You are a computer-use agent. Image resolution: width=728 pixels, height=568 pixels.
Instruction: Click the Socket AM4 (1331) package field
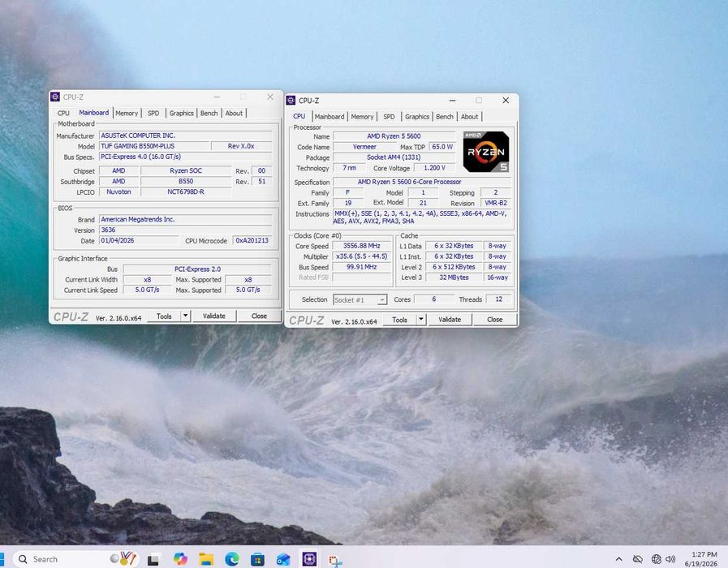click(x=394, y=157)
